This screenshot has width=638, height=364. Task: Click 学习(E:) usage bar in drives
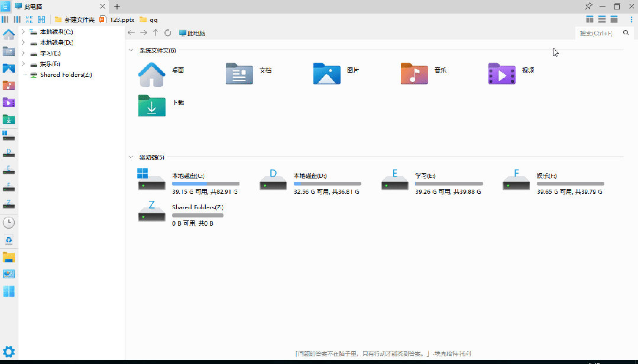[449, 184]
